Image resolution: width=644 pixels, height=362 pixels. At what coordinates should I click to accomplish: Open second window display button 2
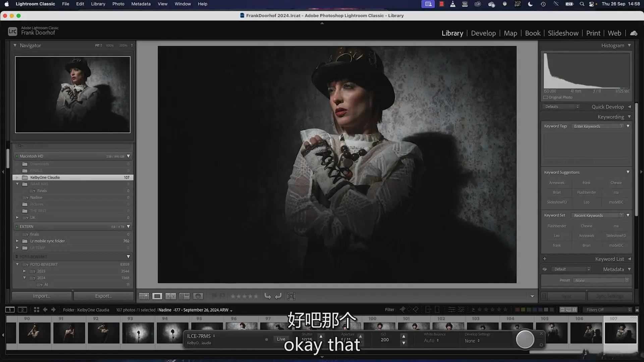[22, 310]
